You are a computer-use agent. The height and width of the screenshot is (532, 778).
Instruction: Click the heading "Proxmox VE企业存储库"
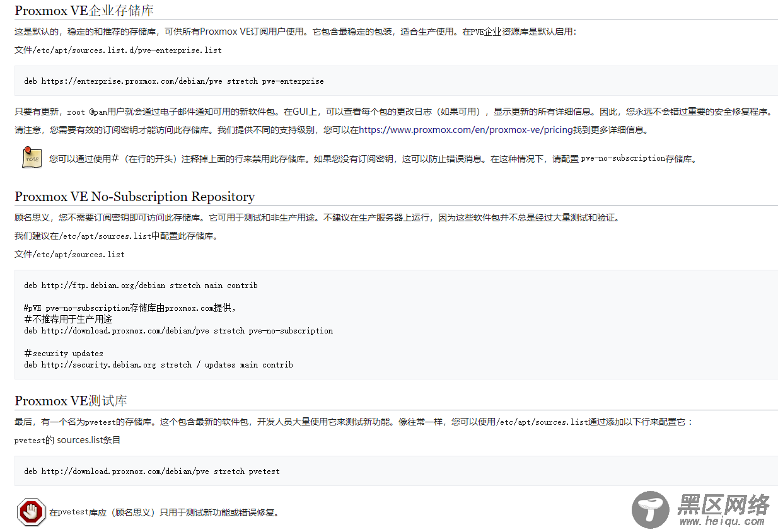84,11
